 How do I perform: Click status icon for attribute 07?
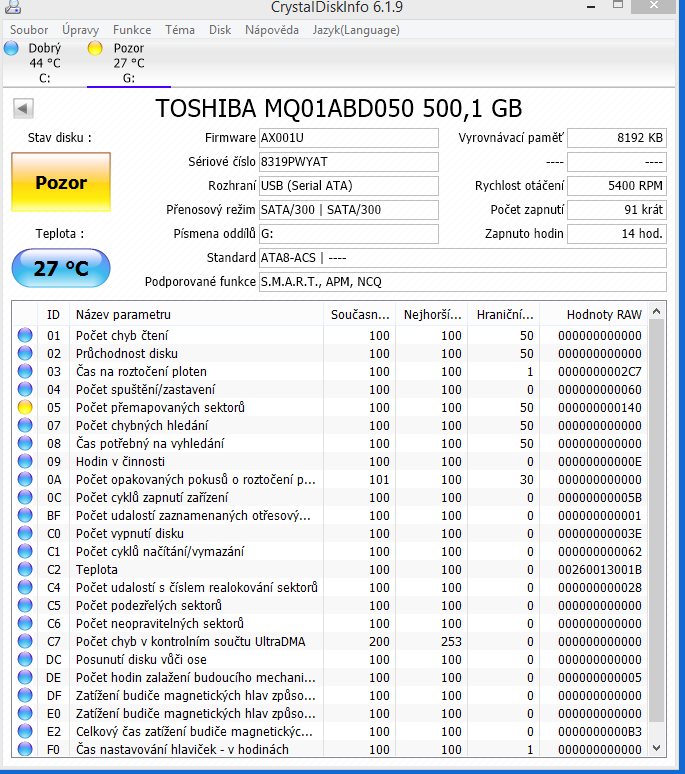(x=25, y=426)
